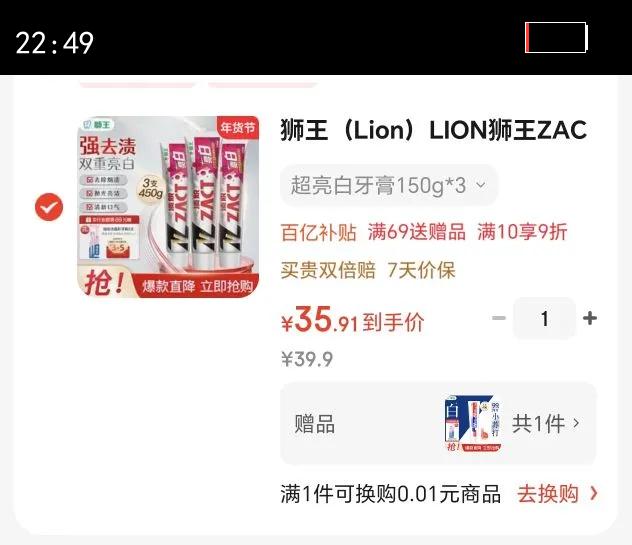Image resolution: width=632 pixels, height=545 pixels.
Task: Tap the 去换购 link
Action: point(548,494)
